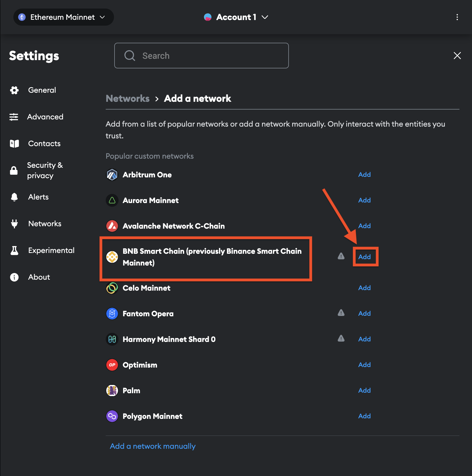This screenshot has width=472, height=476.
Task: Click the magnifier icon in search
Action: (x=130, y=56)
